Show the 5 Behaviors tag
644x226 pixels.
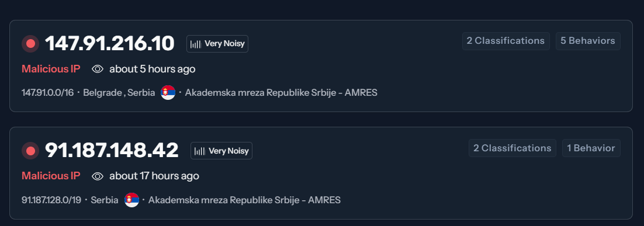point(588,41)
